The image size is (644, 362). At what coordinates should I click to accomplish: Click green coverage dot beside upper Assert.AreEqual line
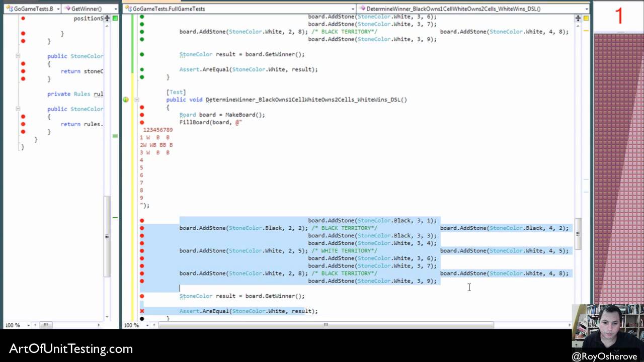click(x=142, y=69)
